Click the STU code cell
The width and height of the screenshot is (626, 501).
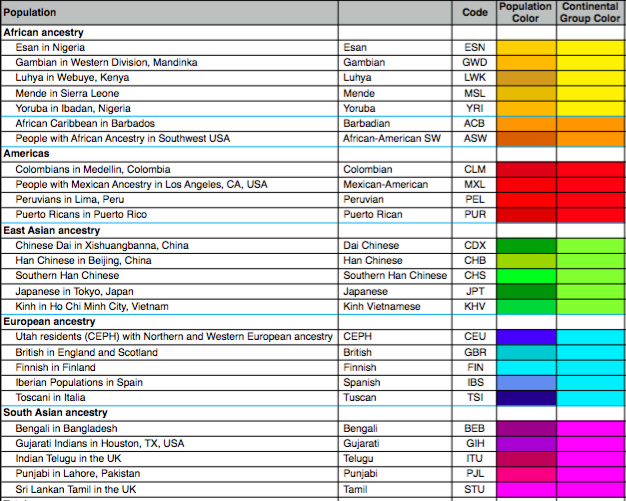475,489
